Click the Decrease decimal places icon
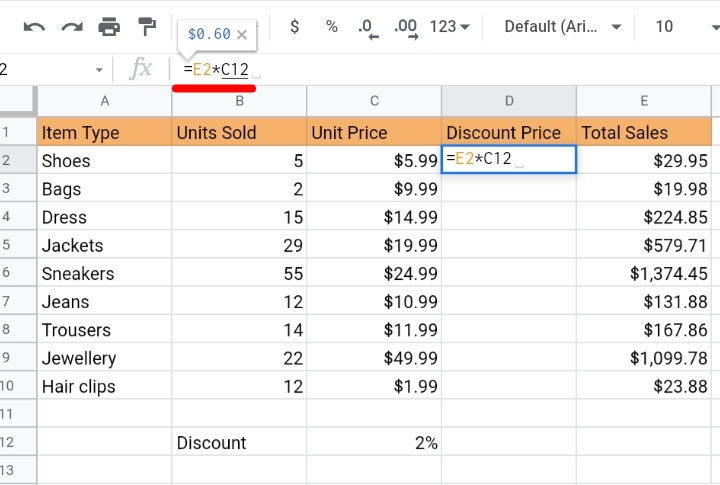The image size is (720, 485). pyautogui.click(x=368, y=28)
